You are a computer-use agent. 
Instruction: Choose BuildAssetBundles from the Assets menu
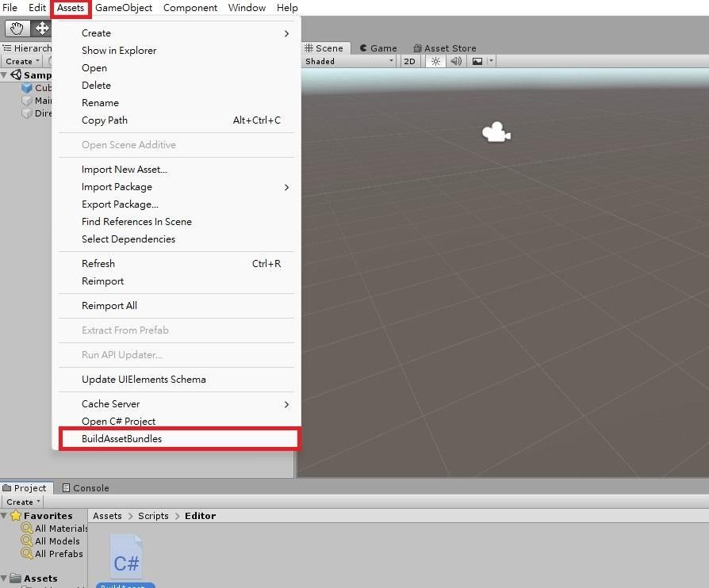tap(121, 438)
